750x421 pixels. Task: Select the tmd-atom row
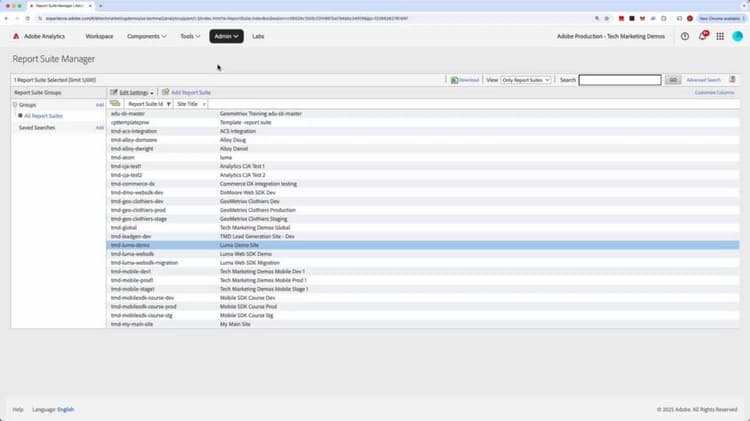(423, 157)
